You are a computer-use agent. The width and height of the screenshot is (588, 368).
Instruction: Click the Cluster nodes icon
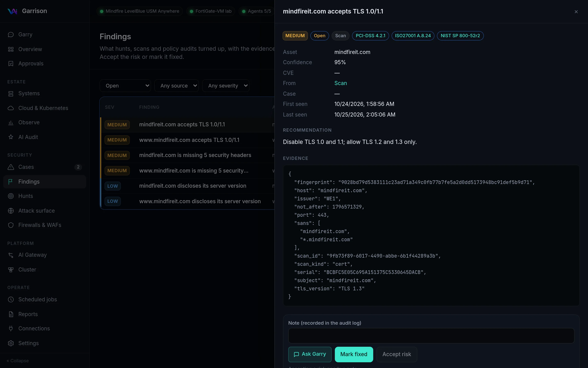click(x=11, y=269)
